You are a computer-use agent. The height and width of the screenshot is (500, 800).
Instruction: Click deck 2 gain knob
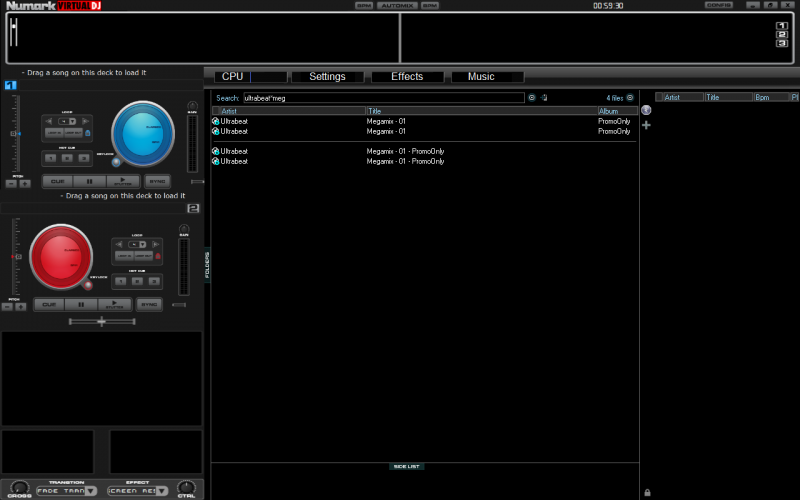184,229
